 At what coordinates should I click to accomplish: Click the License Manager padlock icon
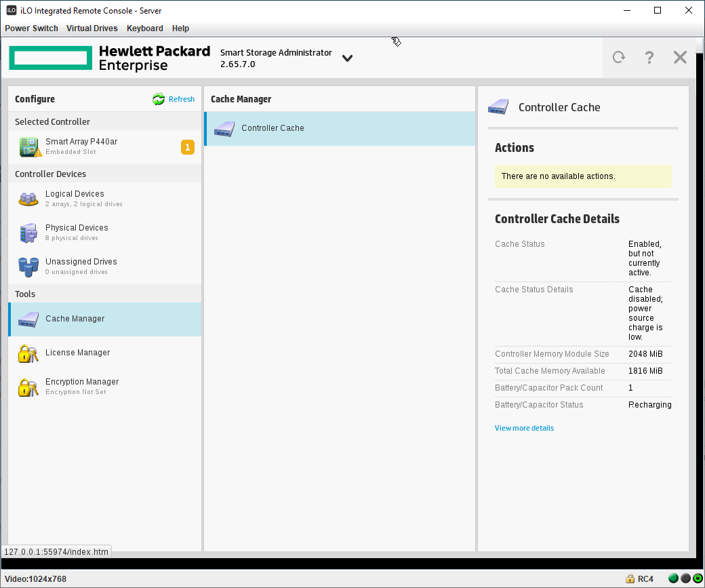point(28,353)
